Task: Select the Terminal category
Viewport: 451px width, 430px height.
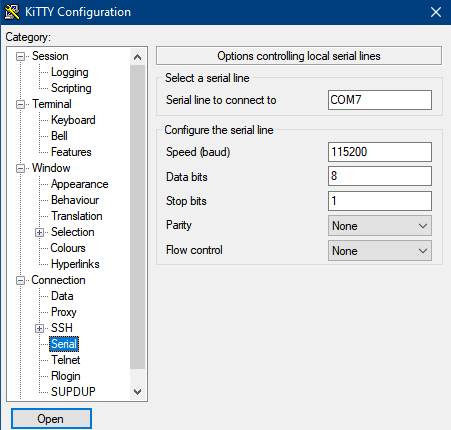Action: coord(52,104)
